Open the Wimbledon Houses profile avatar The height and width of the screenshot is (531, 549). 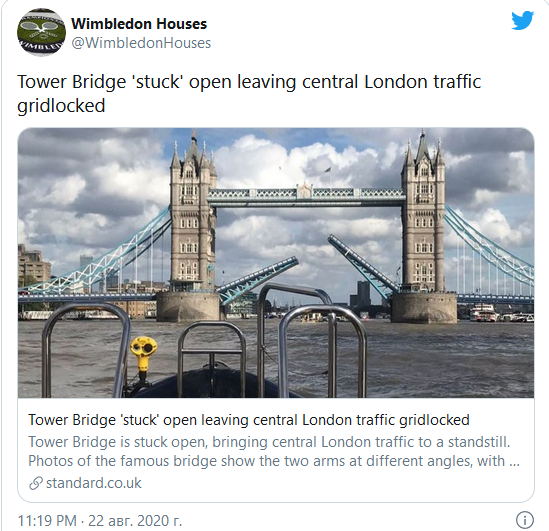click(x=41, y=33)
